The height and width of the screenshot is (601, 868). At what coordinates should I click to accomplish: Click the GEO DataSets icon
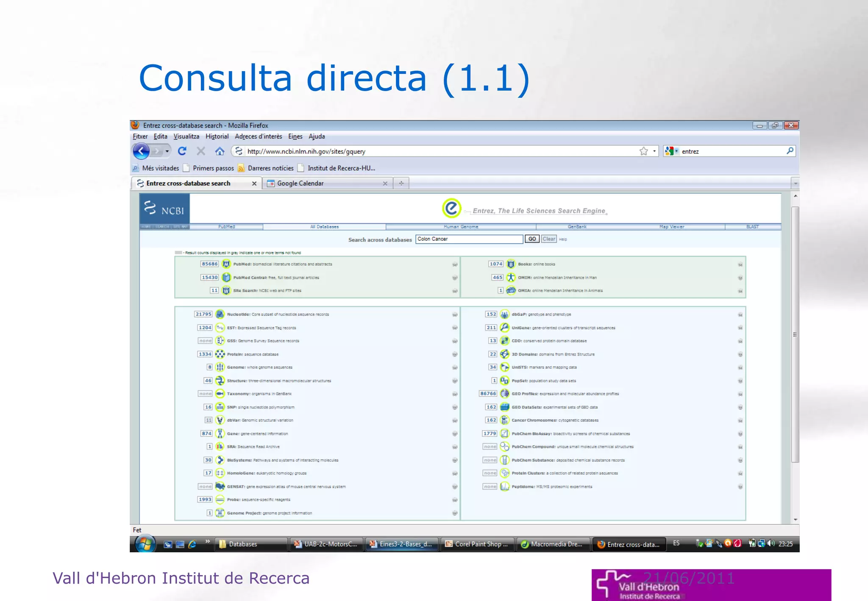[x=504, y=407]
